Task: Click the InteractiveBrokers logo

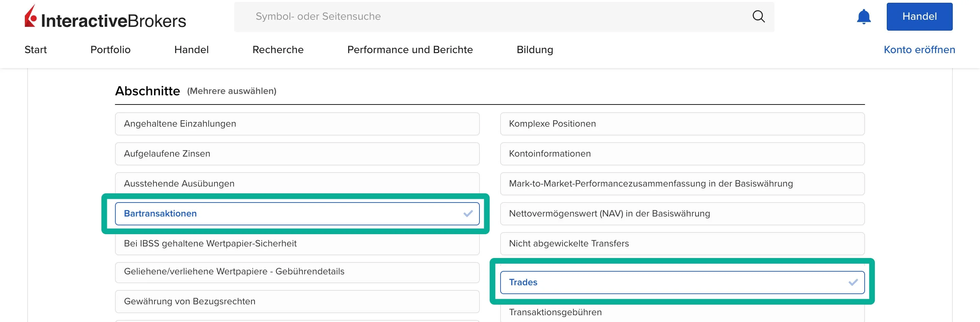Action: [x=105, y=17]
